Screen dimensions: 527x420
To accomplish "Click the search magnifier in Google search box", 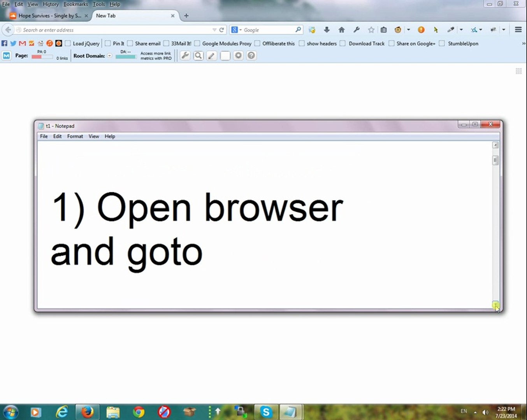I will click(x=298, y=30).
